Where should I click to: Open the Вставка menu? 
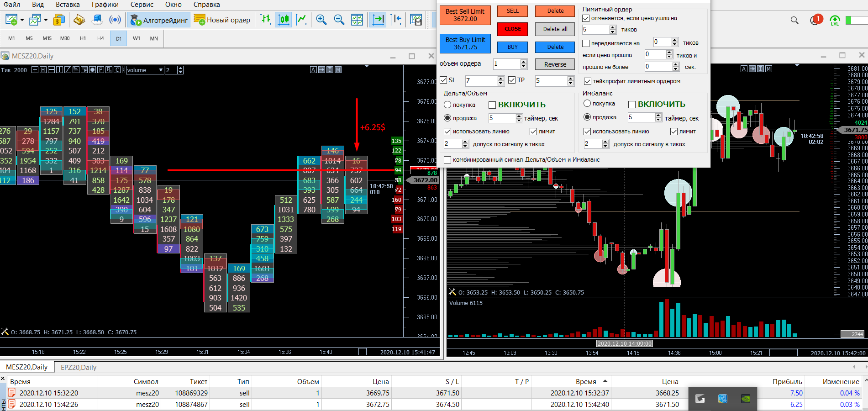pos(68,5)
